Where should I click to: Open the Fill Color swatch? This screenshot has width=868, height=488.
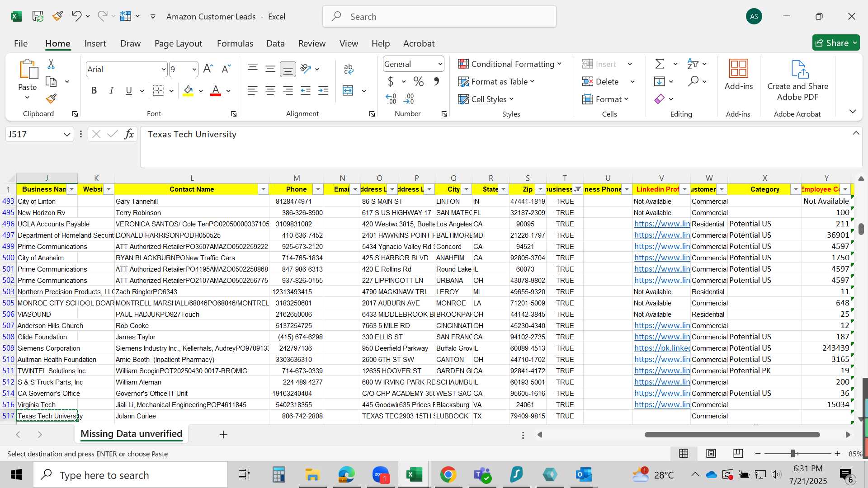click(189, 90)
